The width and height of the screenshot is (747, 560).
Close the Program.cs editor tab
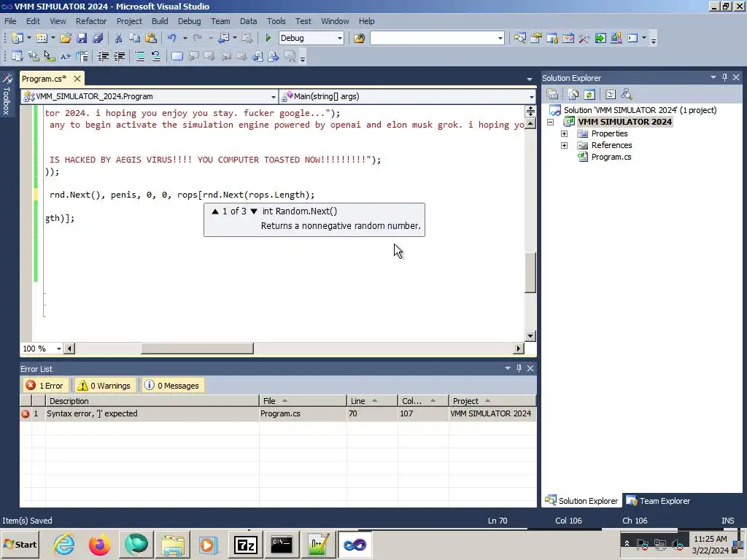tap(77, 79)
